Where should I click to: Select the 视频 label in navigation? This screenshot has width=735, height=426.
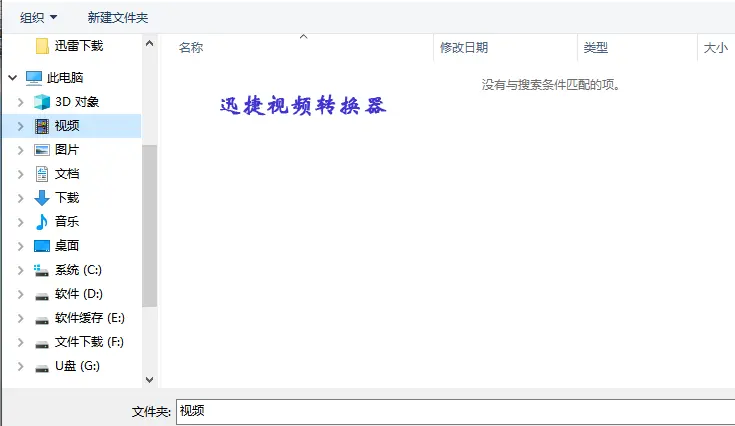[x=67, y=126]
